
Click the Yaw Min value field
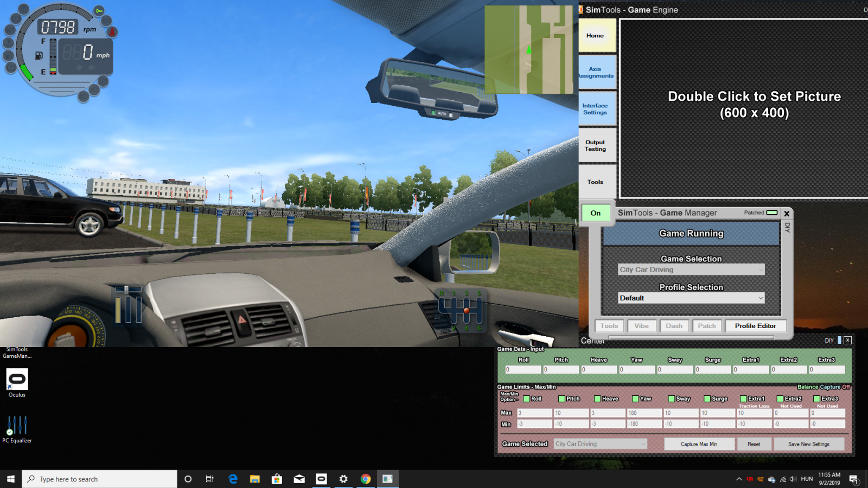(x=644, y=424)
